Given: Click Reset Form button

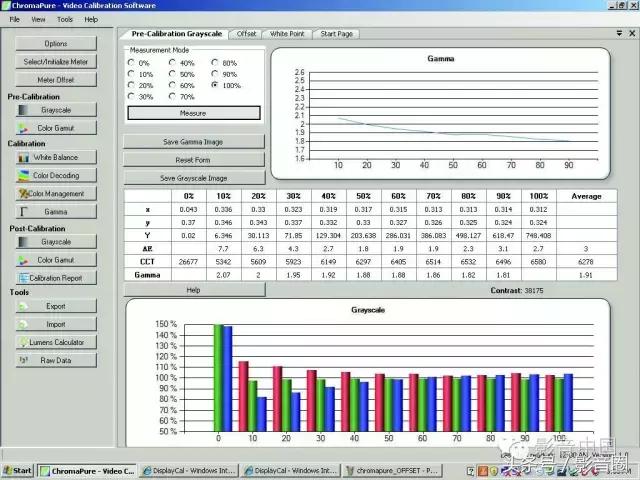Looking at the screenshot, I should tap(193, 160).
